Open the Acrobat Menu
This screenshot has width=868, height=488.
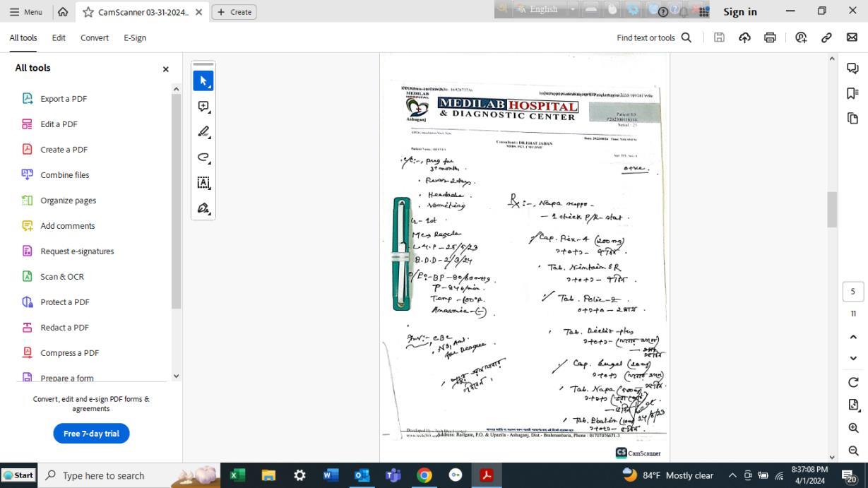pos(25,12)
